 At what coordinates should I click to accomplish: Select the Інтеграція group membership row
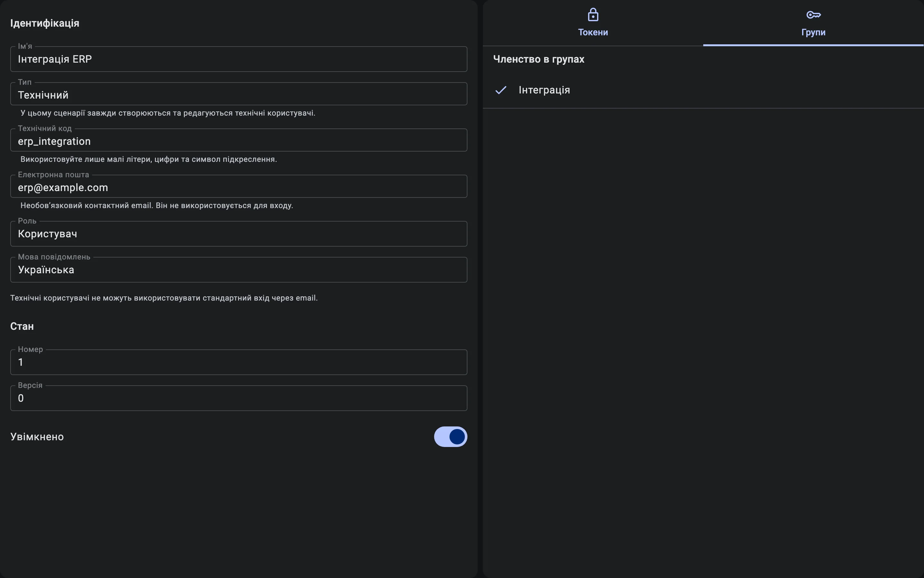click(703, 90)
